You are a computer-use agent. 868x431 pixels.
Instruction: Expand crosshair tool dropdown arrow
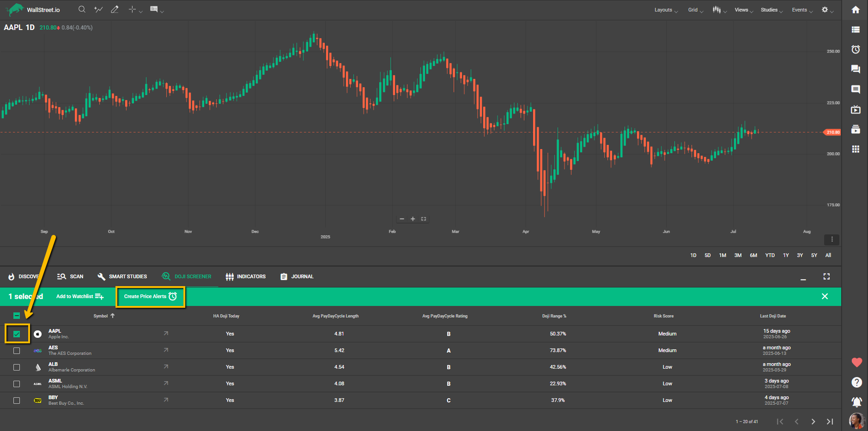point(140,11)
